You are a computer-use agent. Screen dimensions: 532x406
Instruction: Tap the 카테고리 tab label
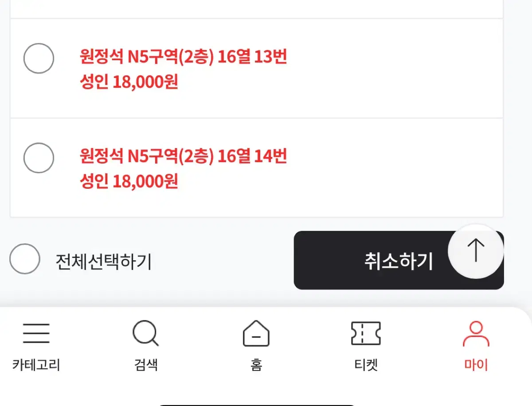pos(36,365)
